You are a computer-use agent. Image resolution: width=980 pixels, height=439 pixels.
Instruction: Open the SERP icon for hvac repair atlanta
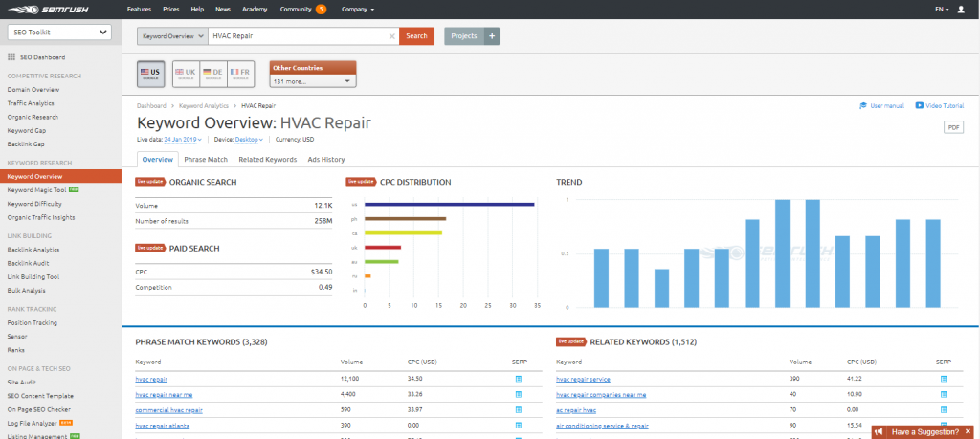point(518,426)
